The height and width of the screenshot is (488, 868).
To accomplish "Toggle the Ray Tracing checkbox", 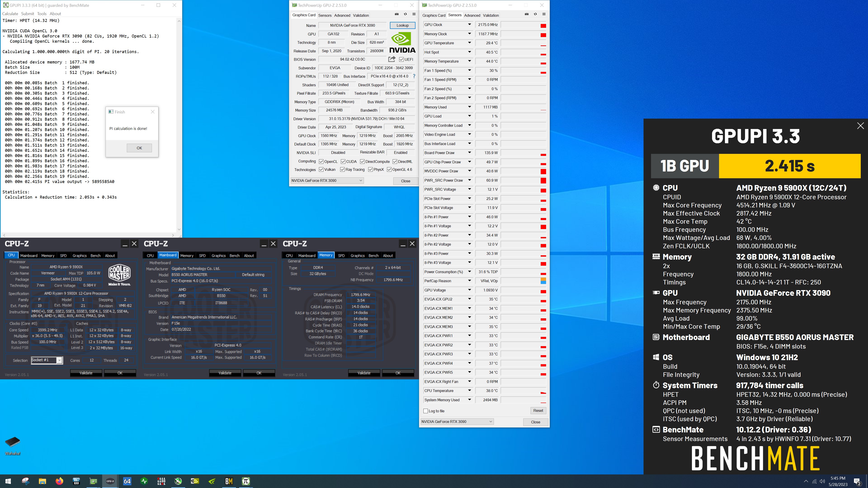I will coord(342,169).
